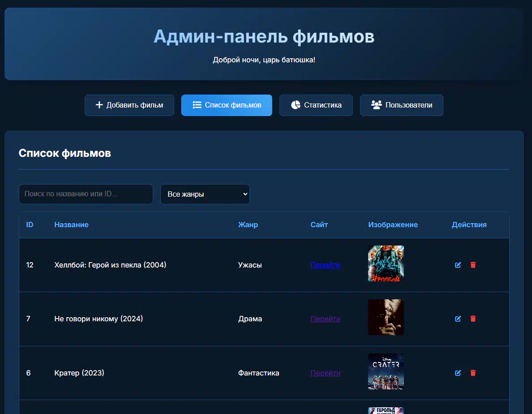Follow the Перейти link for Хеллбой
The width and height of the screenshot is (532, 414).
coord(325,265)
